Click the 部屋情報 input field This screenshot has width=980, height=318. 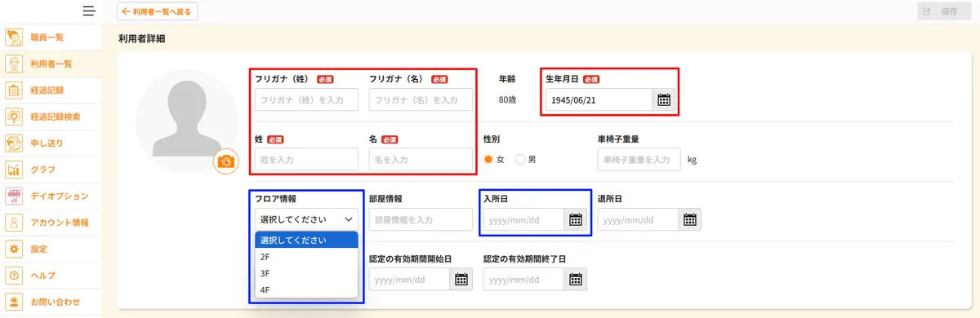tap(421, 219)
